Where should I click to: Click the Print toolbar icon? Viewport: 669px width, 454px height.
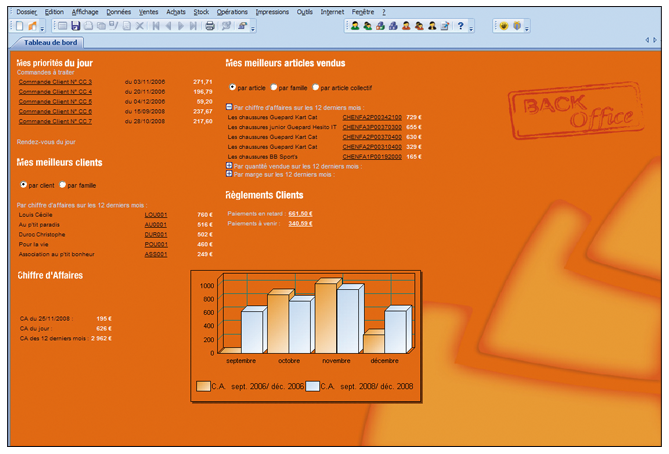pyautogui.click(x=210, y=25)
